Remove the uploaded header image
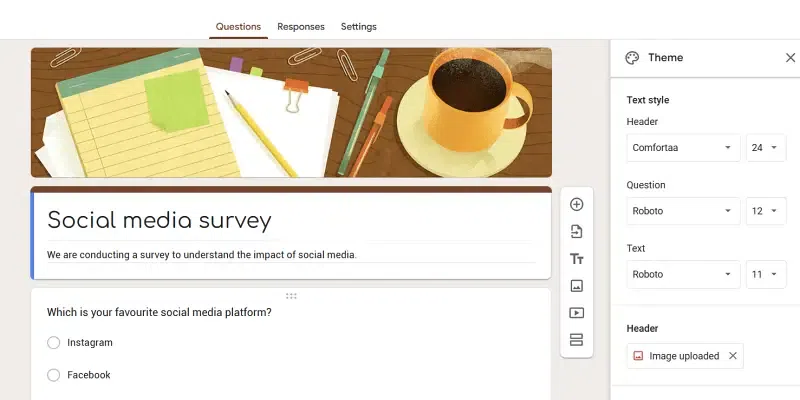 (x=733, y=356)
